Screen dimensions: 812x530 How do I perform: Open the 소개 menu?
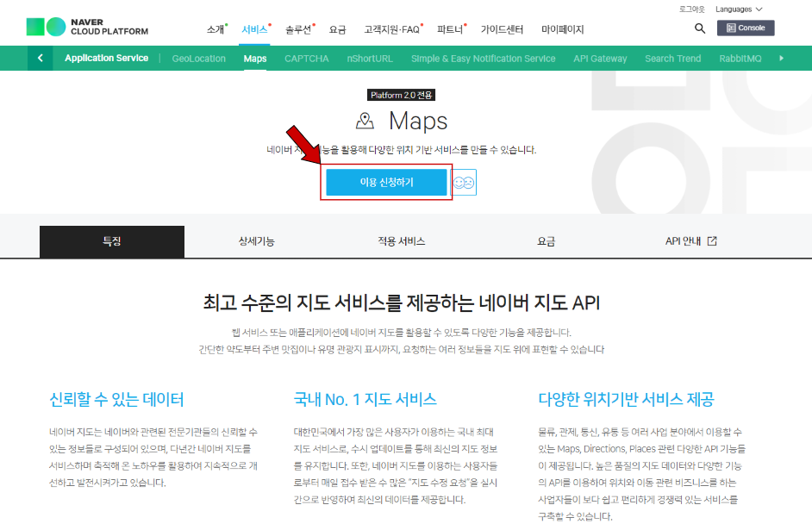(215, 29)
